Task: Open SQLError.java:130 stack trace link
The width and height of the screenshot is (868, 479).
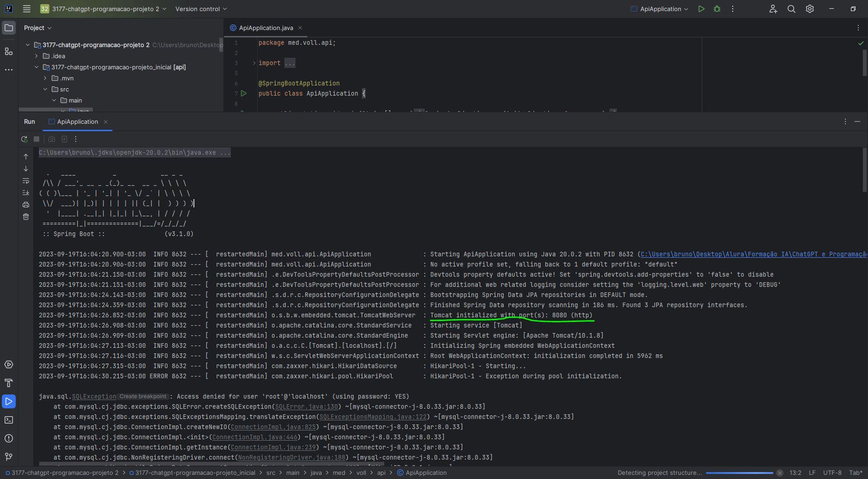Action: [x=307, y=406]
